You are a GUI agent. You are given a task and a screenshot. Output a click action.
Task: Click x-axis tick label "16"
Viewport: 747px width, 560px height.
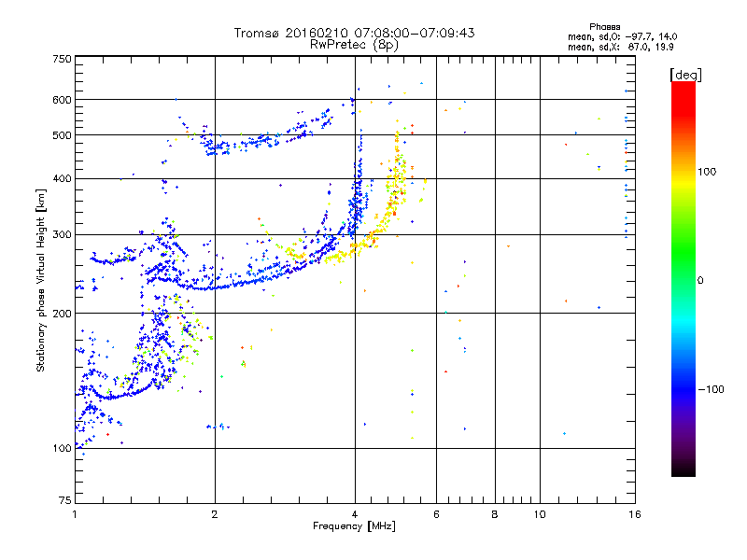point(635,514)
